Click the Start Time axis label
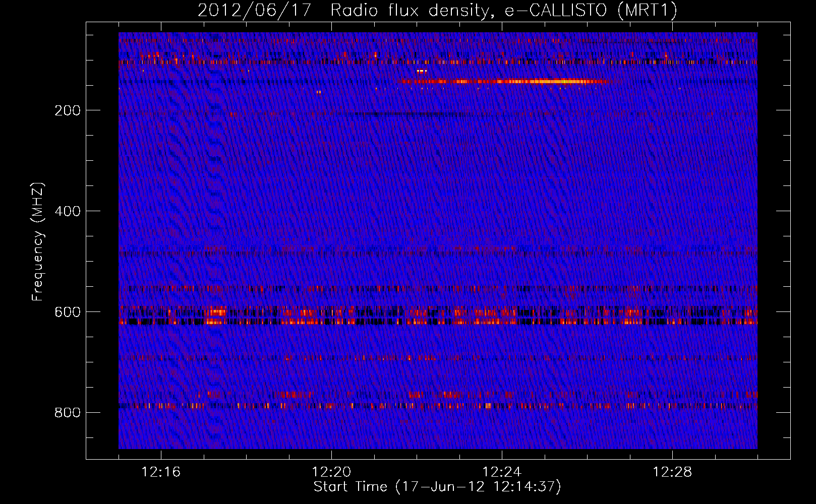Screen dimensions: 816x504 click(x=437, y=487)
